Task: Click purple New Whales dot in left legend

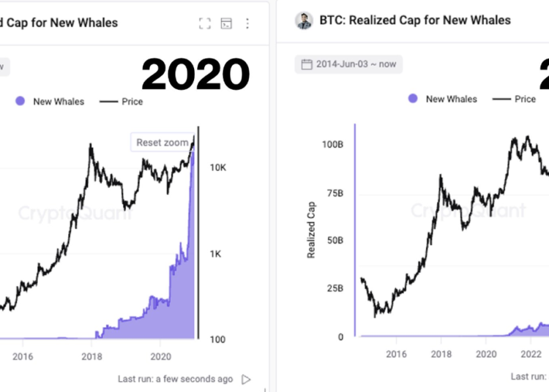Action: [20, 102]
